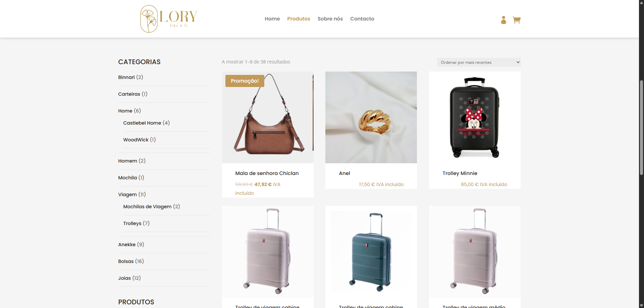Open the user account icon
The width and height of the screenshot is (644, 308).
pos(503,20)
